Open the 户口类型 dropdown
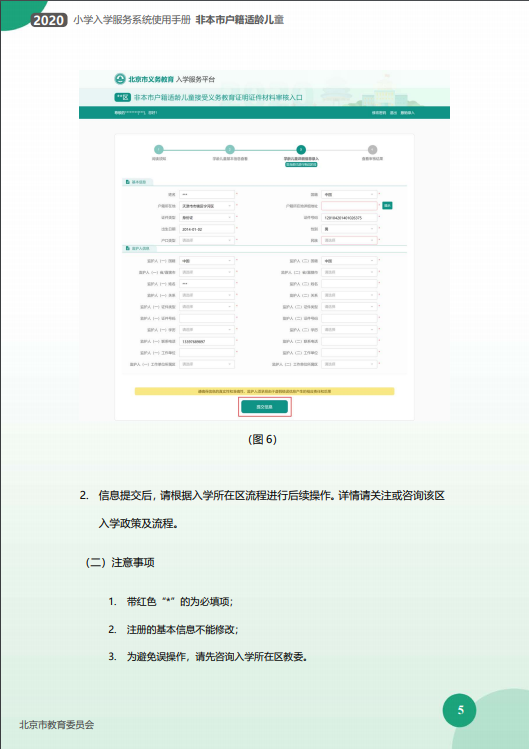 pyautogui.click(x=207, y=240)
